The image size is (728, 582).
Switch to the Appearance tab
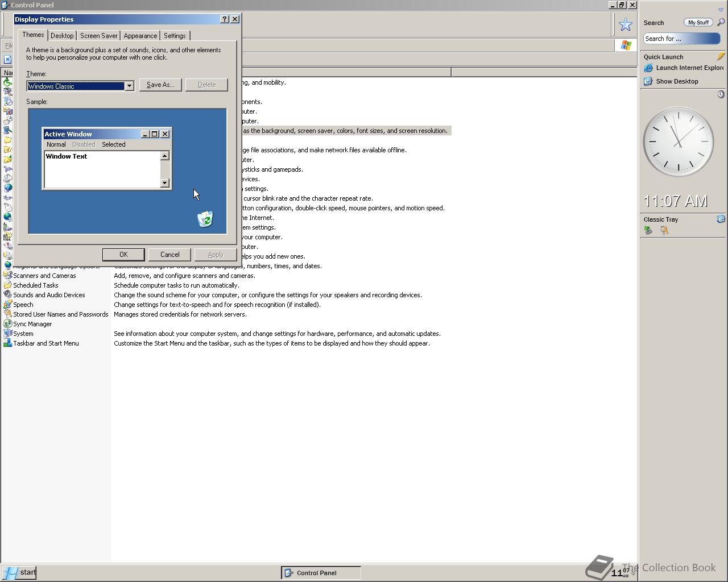click(x=140, y=36)
